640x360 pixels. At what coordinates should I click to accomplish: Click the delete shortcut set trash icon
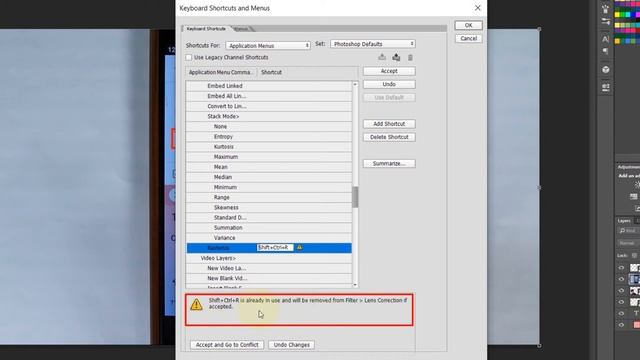pos(410,58)
